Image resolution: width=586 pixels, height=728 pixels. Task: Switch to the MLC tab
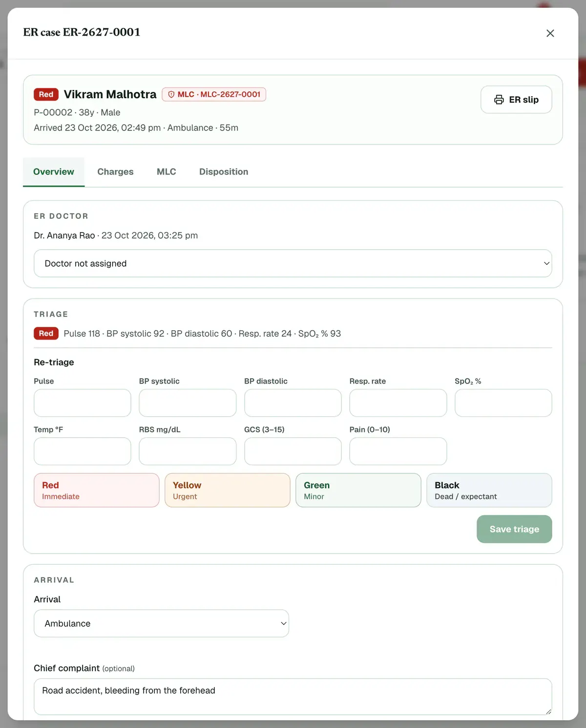[167, 172]
